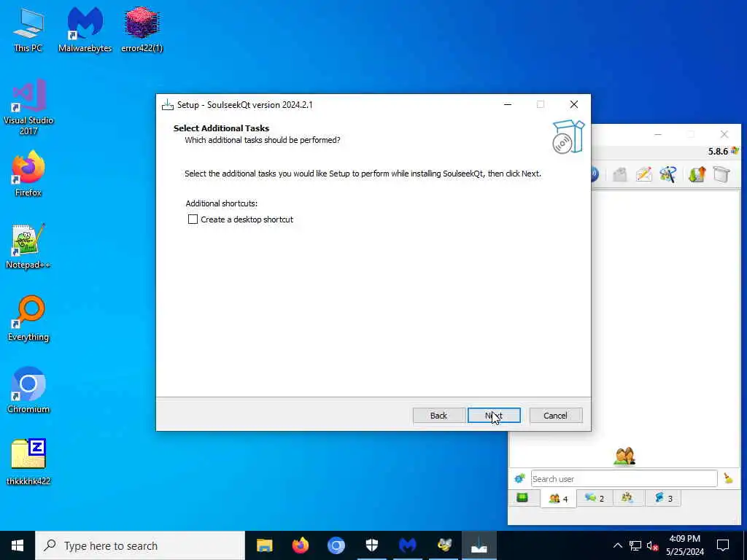Close the Setup dialog window
This screenshot has height=560, width=747.
(573, 104)
